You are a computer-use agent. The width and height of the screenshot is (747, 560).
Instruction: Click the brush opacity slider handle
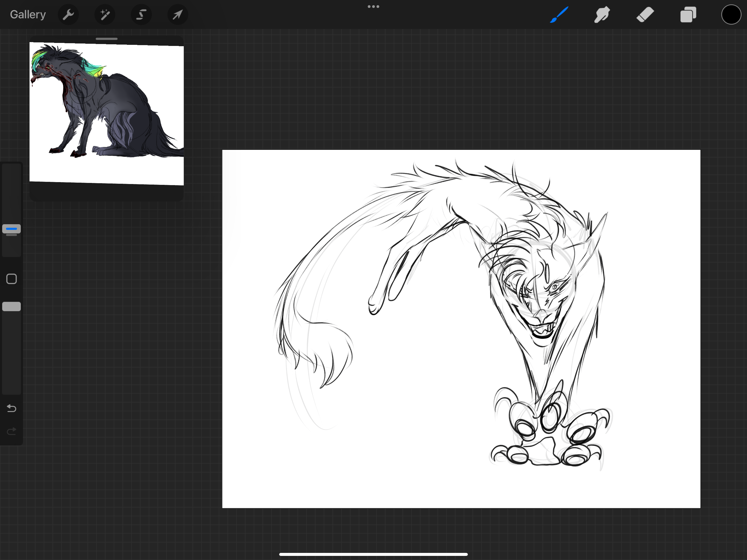11,306
